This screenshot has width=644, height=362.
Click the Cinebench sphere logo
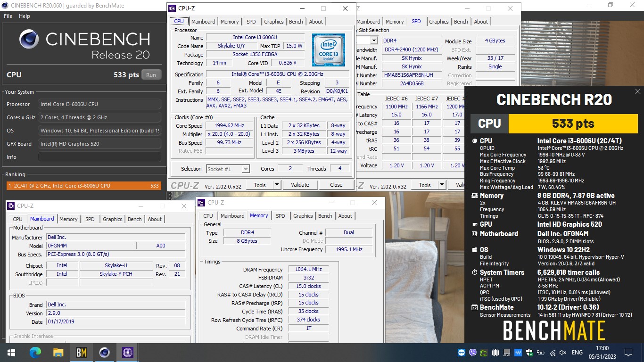coord(28,40)
